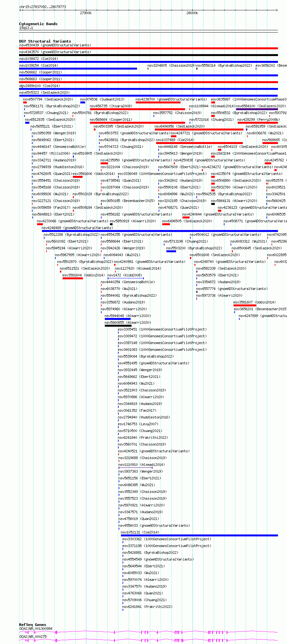The width and height of the screenshot is (287, 644).
Task: Click the 15q13.1 band label
Action: (x=26, y=28)
